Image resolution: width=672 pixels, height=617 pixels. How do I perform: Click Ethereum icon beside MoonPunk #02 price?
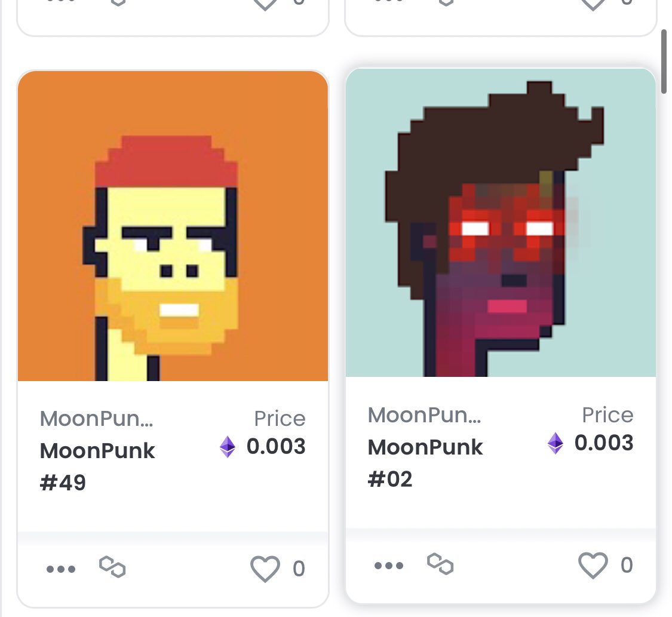coord(556,443)
